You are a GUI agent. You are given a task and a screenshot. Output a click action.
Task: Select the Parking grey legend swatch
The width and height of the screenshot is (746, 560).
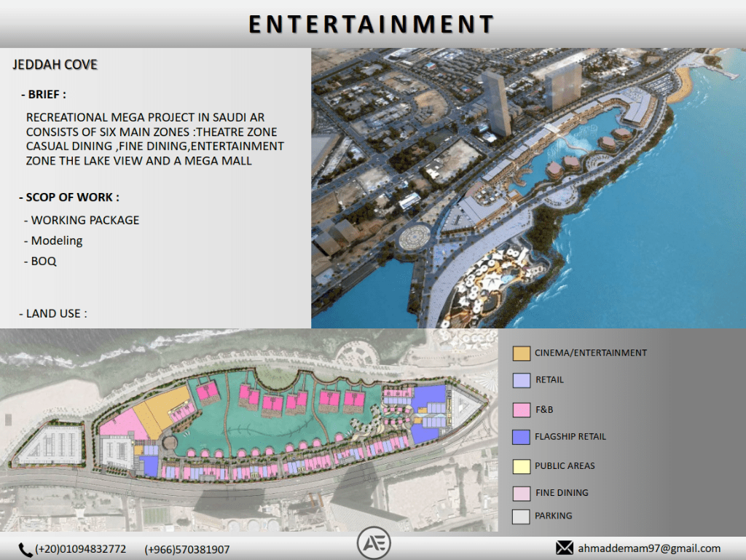click(521, 516)
